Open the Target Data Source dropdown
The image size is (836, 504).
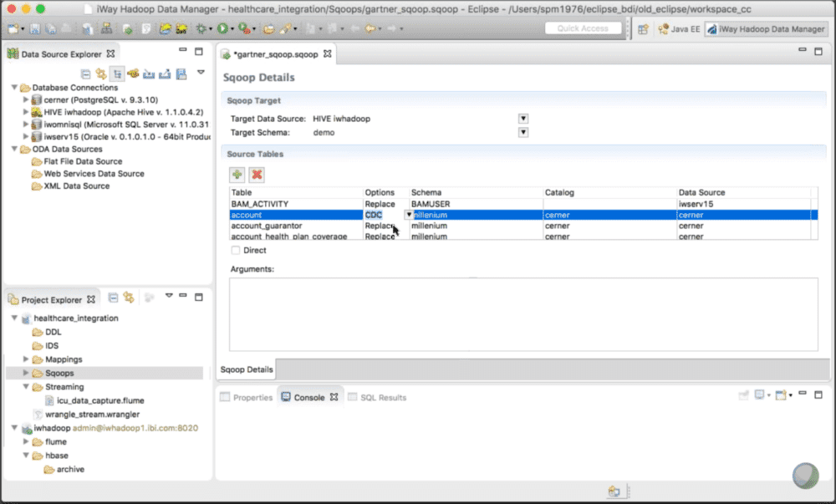coord(523,119)
